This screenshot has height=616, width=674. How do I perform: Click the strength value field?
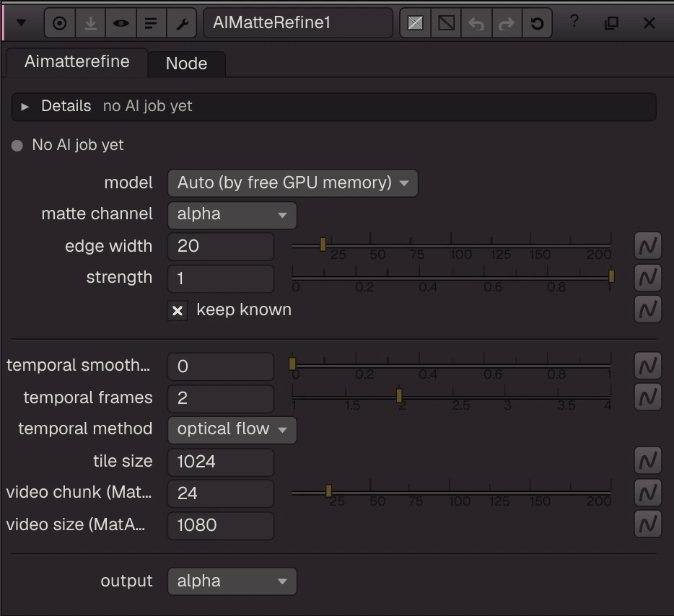pos(221,278)
